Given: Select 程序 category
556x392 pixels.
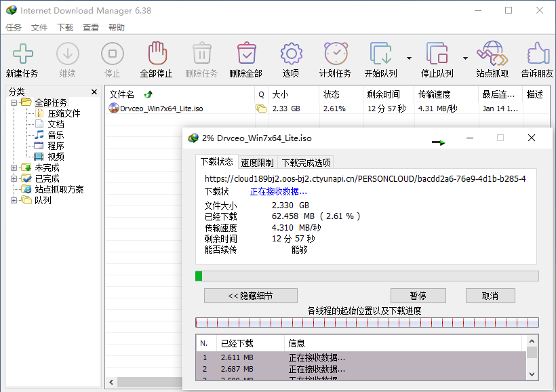Looking at the screenshot, I should 56,146.
